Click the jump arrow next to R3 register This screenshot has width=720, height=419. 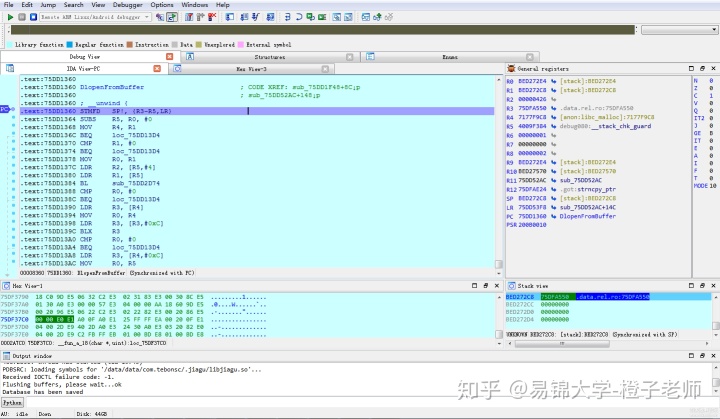(554, 108)
